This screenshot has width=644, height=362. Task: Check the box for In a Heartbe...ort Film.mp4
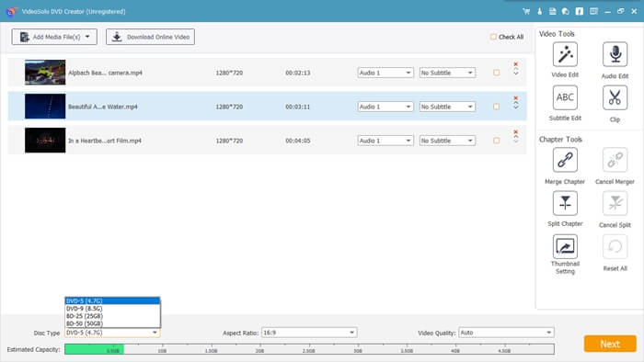pyautogui.click(x=496, y=141)
